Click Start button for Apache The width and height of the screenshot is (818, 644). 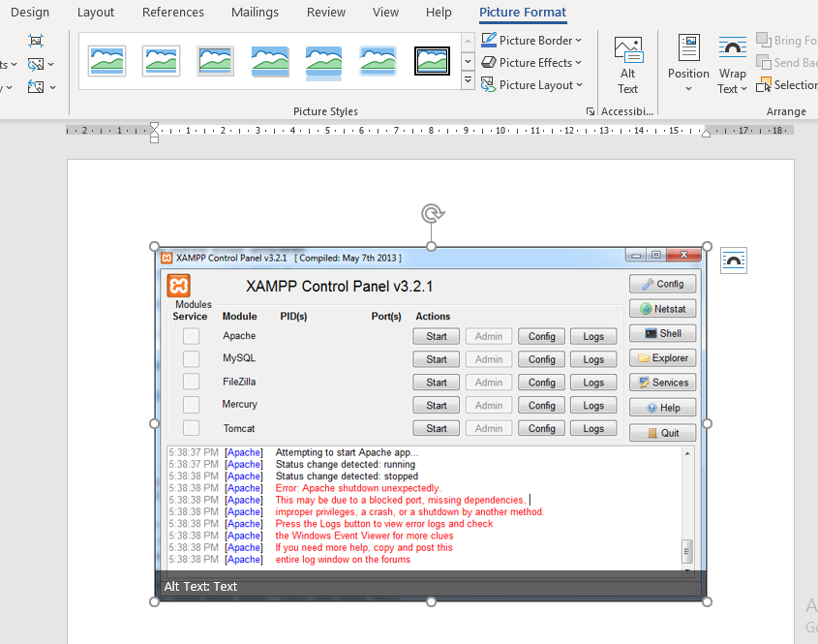(x=437, y=337)
